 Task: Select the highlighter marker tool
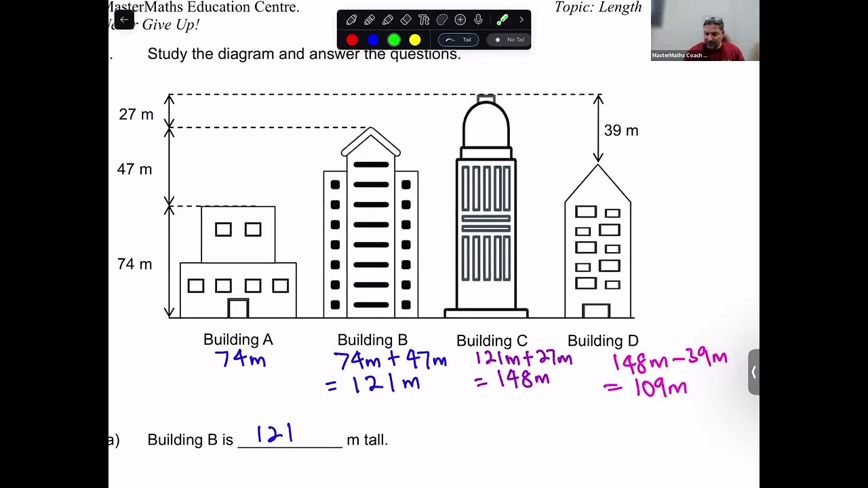tap(388, 20)
